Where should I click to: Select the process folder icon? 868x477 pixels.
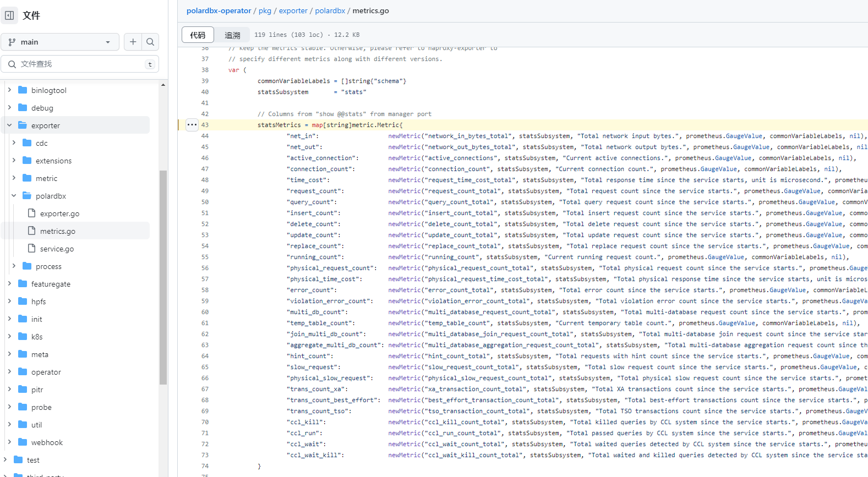pos(27,266)
